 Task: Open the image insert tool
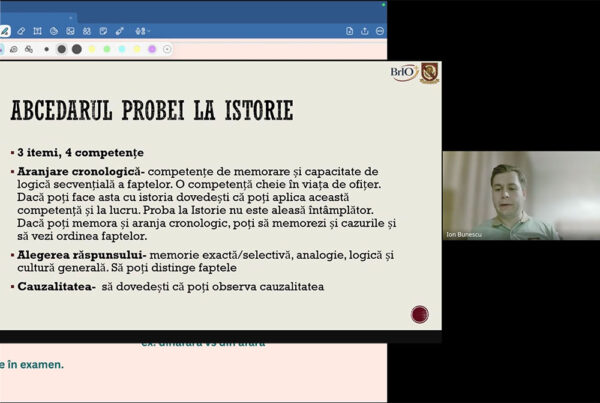coord(70,31)
